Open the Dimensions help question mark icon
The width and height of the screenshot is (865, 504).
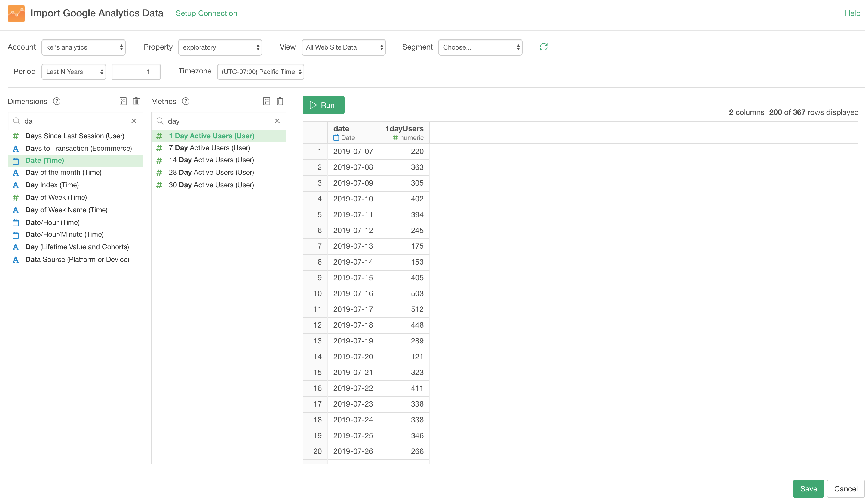(57, 101)
